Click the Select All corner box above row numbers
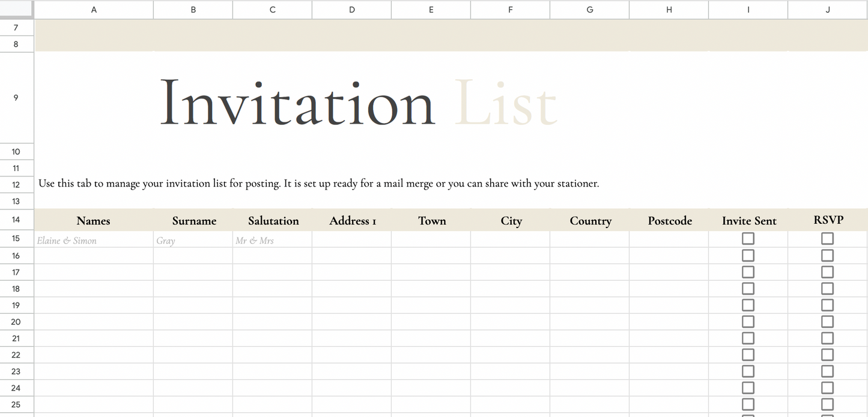The width and height of the screenshot is (868, 417). click(x=17, y=9)
